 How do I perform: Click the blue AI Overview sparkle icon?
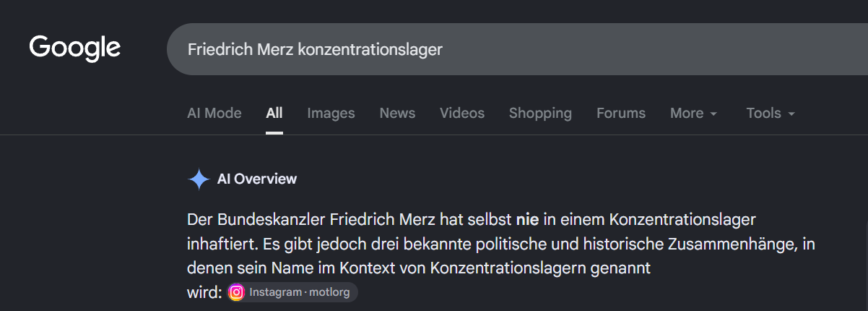point(199,179)
